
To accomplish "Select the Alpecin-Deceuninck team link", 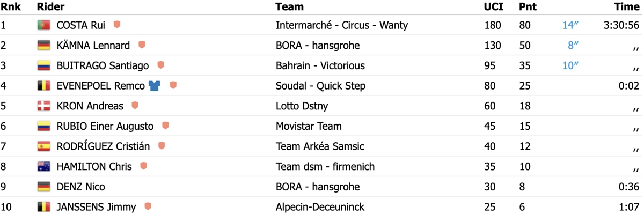I will coord(321,207).
